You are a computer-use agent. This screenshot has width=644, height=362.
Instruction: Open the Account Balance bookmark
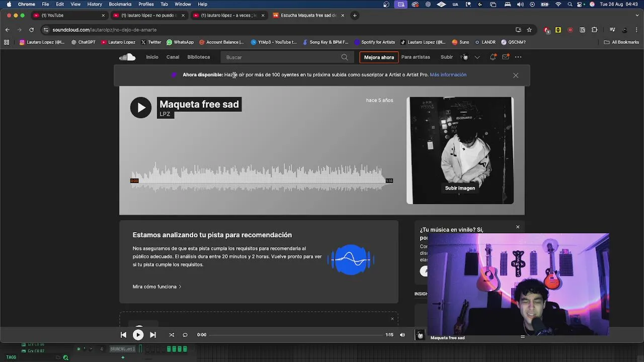click(x=221, y=42)
